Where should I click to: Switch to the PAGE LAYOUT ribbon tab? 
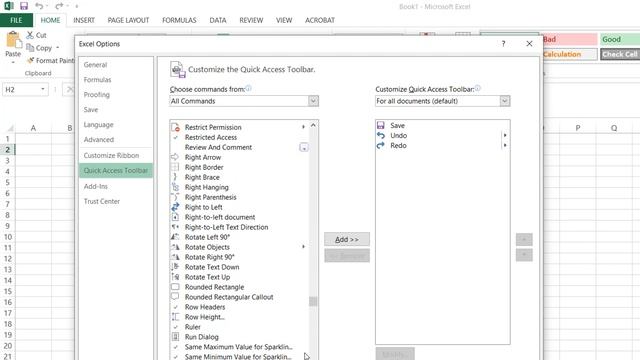coord(128,20)
